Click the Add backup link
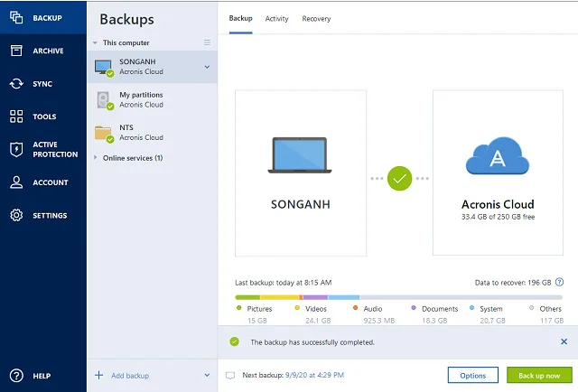This screenshot has height=392, width=578. point(130,376)
